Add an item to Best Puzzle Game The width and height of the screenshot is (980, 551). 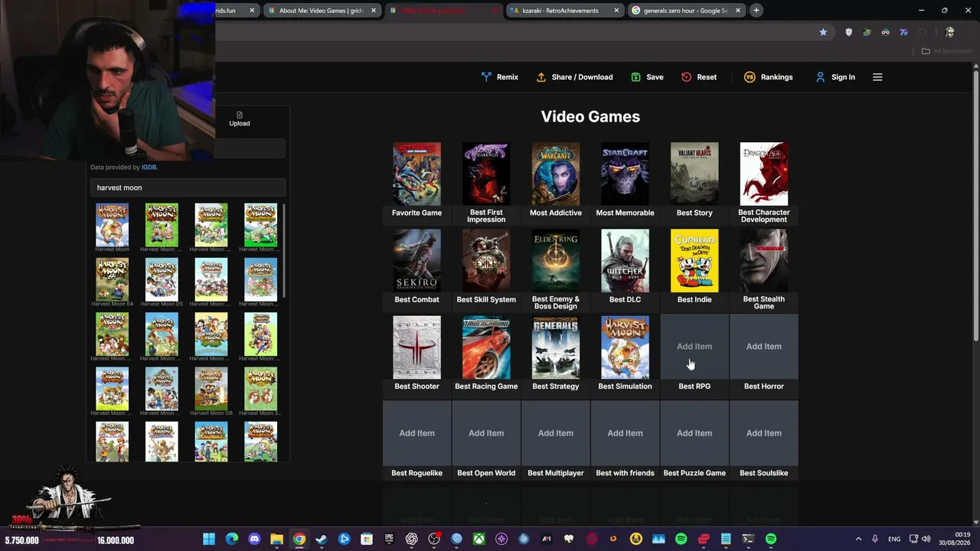694,433
